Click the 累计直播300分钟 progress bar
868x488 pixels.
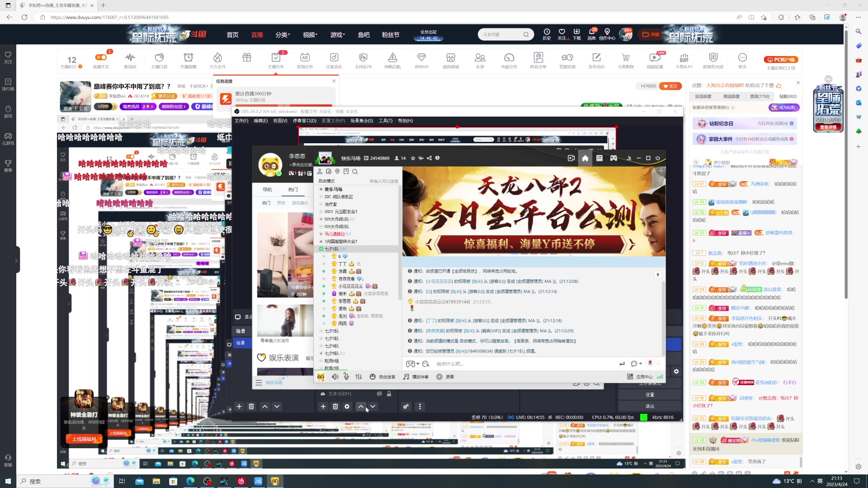(x=283, y=105)
